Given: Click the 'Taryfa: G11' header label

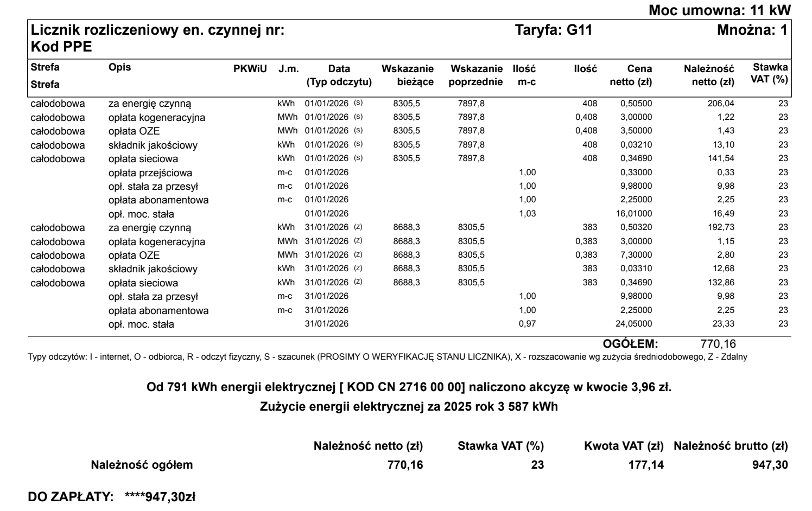Looking at the screenshot, I should [x=553, y=30].
